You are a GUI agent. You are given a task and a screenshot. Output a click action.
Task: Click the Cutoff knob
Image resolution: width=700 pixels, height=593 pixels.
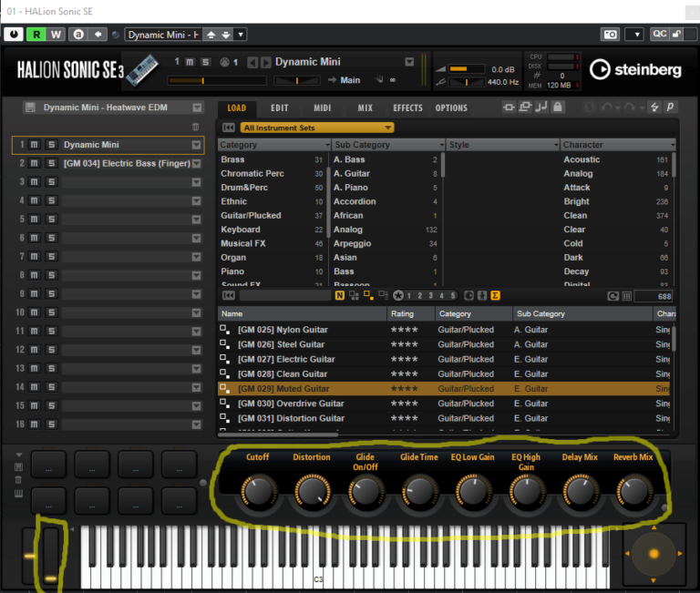[x=257, y=492]
